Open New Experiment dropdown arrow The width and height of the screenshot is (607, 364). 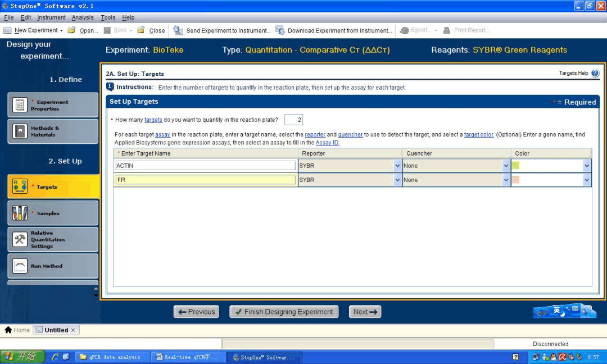click(x=62, y=30)
